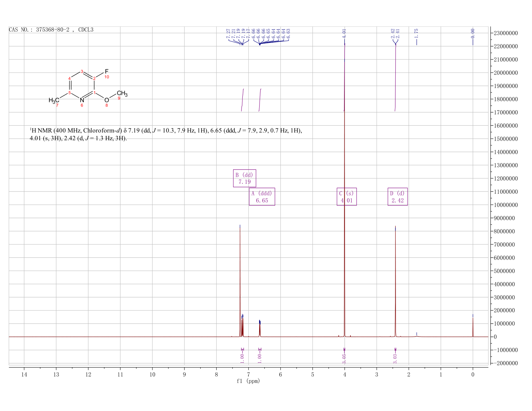
Task: Click red atom number 7 below H3C
Action: click(57, 105)
